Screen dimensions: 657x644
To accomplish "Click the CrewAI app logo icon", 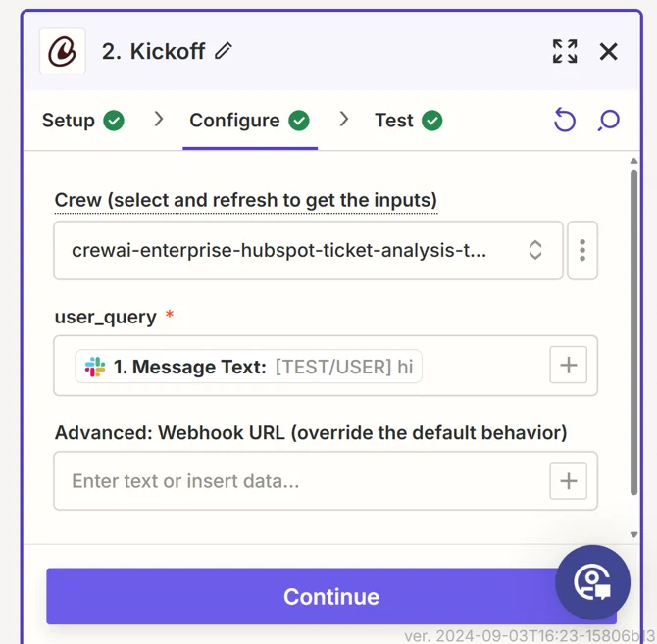I will [x=63, y=51].
